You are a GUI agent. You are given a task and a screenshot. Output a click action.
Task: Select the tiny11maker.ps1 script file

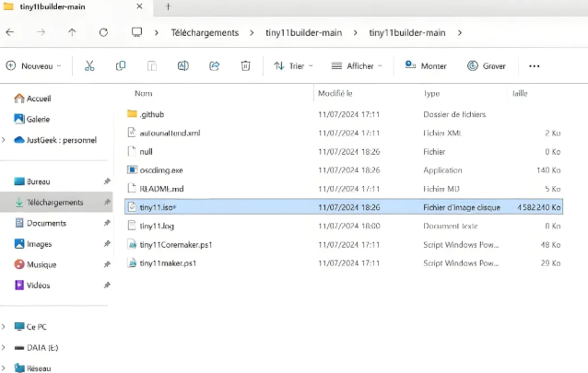pos(167,263)
